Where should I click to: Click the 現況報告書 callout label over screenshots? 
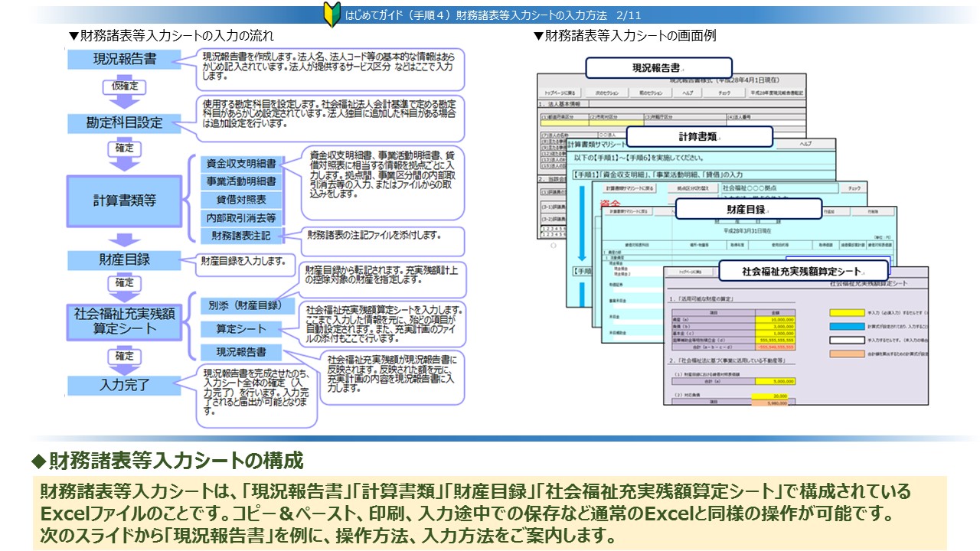658,68
